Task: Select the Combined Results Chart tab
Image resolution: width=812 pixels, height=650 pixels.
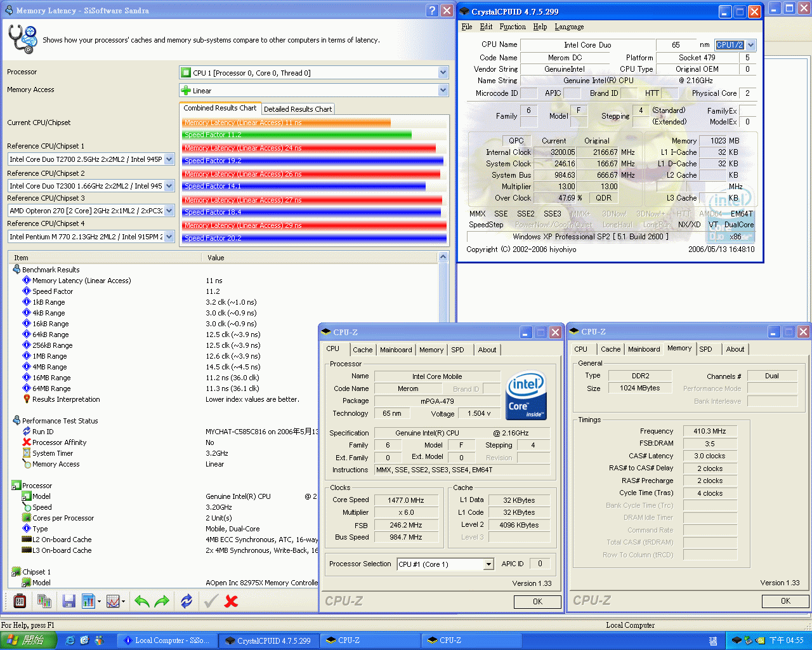Action: pos(220,108)
